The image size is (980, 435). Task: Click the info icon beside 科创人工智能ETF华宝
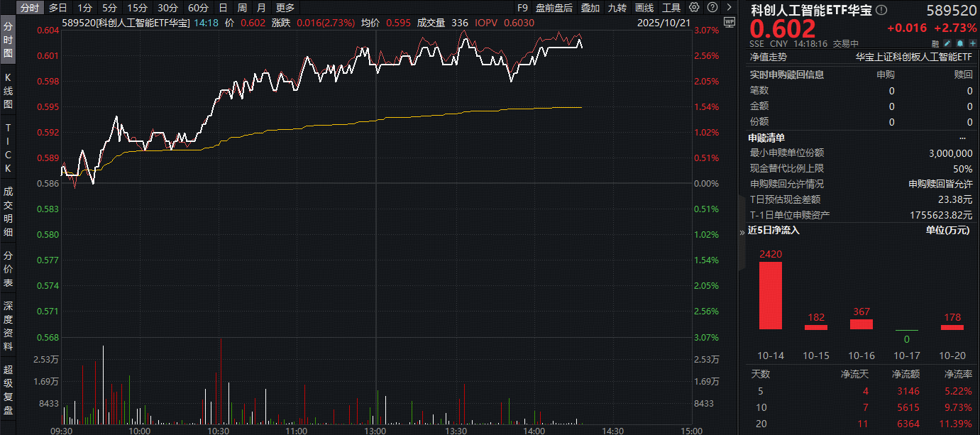[x=881, y=10]
